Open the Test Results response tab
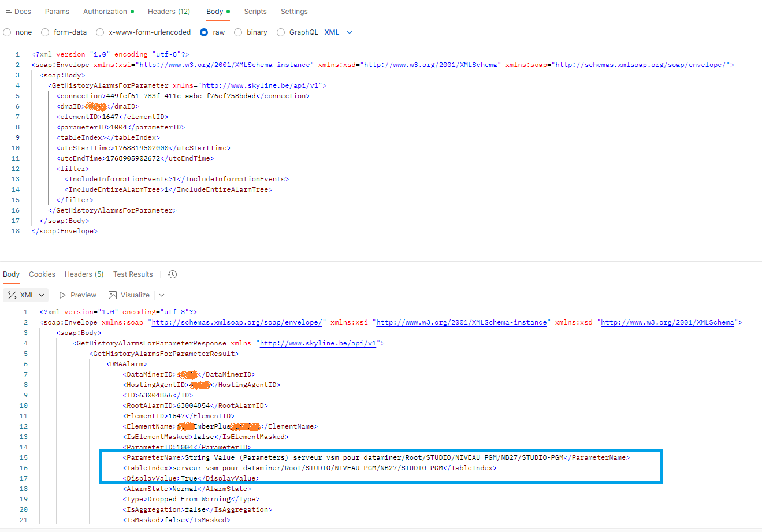 pos(133,274)
